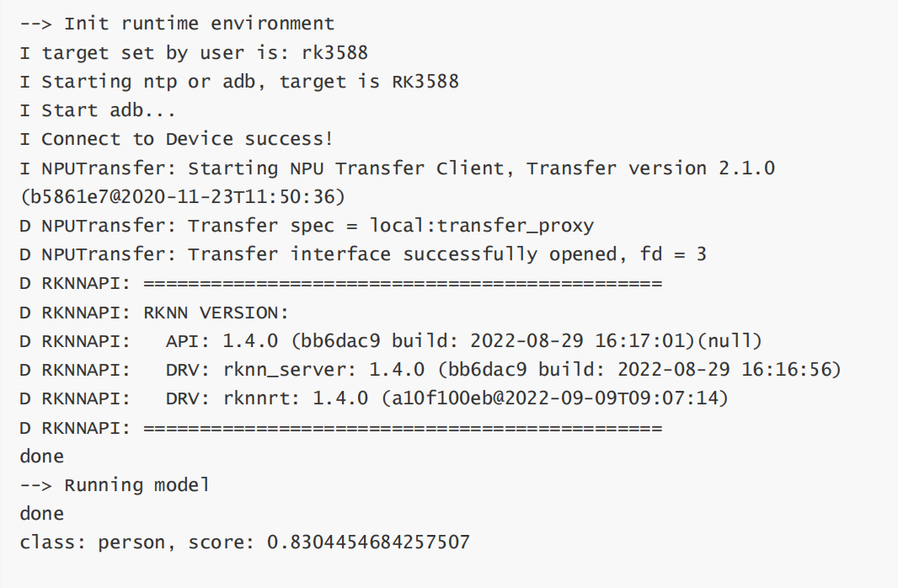Click the first 'done' line
898x588 pixels.
42,457
